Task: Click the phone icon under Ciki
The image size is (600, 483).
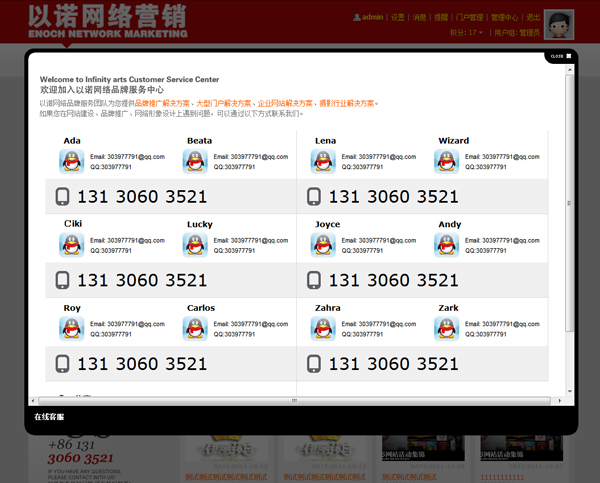Action: point(62,280)
